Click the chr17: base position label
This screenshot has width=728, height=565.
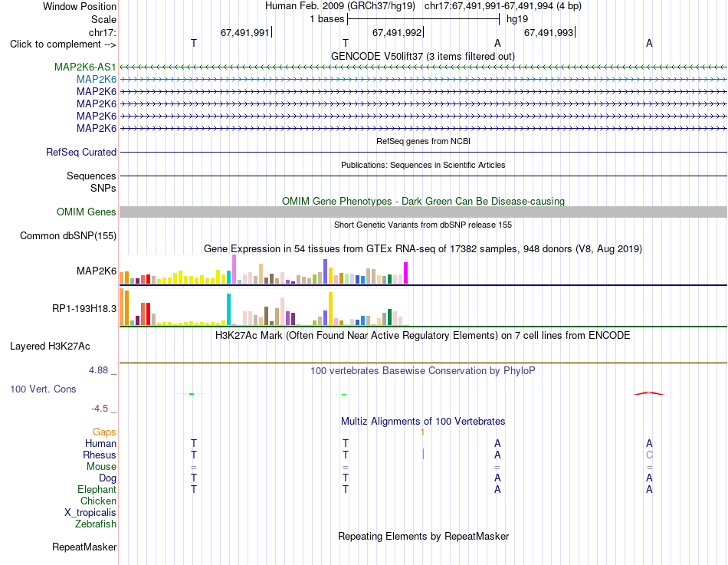(103, 32)
